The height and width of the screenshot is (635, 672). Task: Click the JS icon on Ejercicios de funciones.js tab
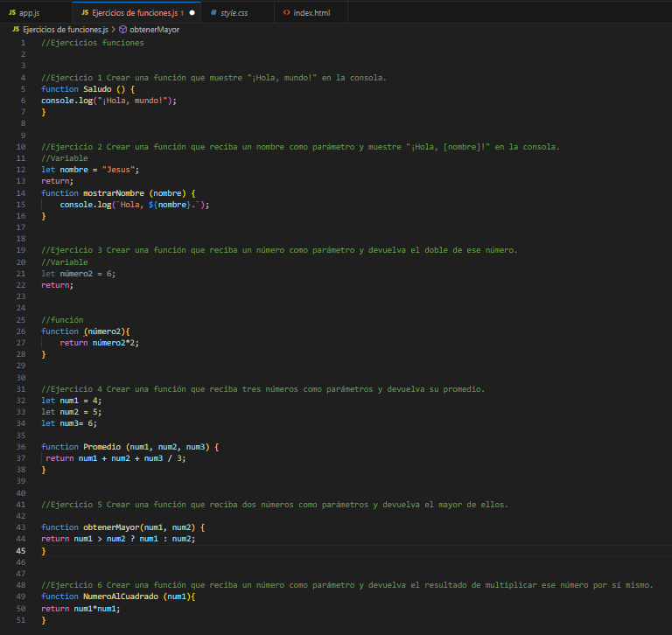pos(85,13)
